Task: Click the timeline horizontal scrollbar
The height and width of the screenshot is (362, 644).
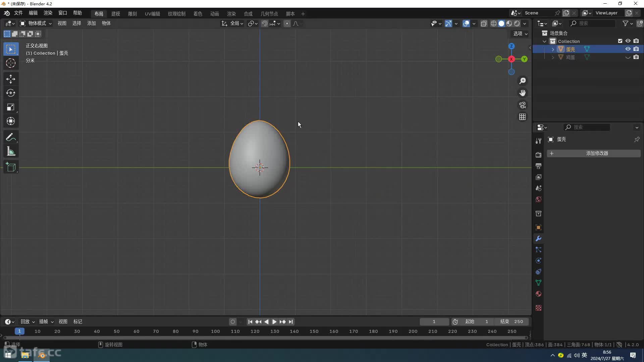Action: pyautogui.click(x=265, y=338)
